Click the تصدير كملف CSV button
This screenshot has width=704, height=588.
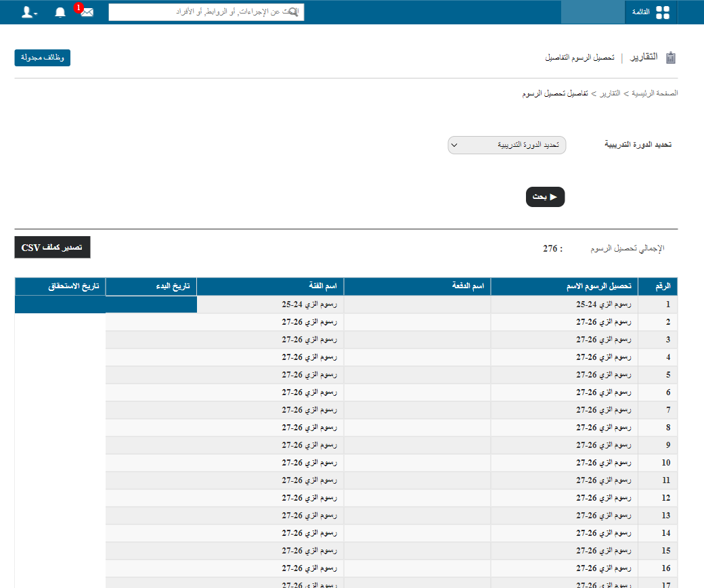[52, 248]
